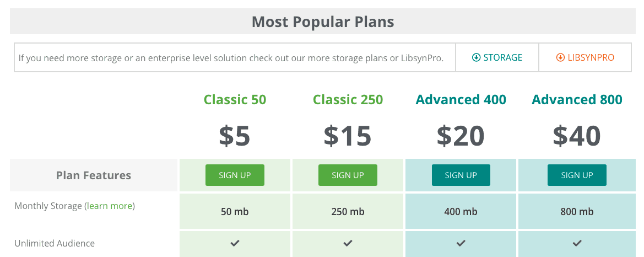The image size is (644, 257).
Task: Select the Advanced 400 plan heading
Action: coord(461,99)
